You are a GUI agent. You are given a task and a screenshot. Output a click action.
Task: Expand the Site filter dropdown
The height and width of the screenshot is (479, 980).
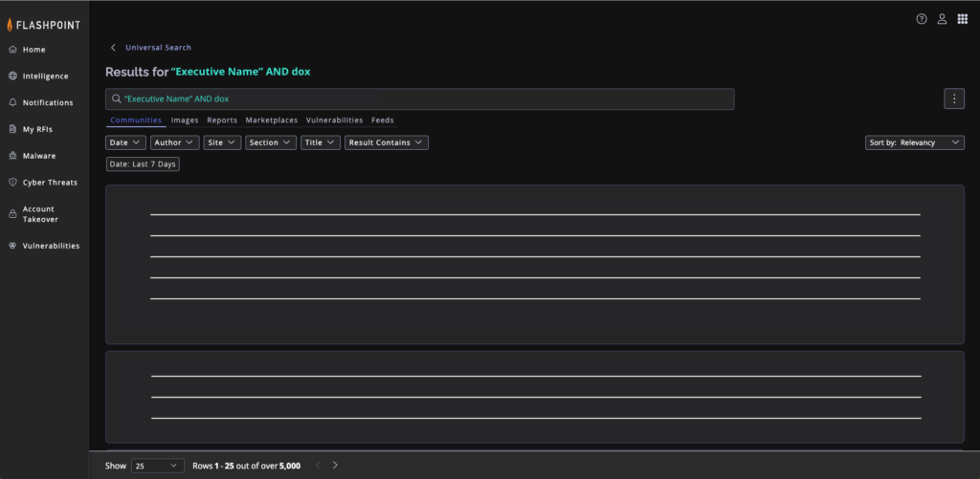tap(222, 142)
